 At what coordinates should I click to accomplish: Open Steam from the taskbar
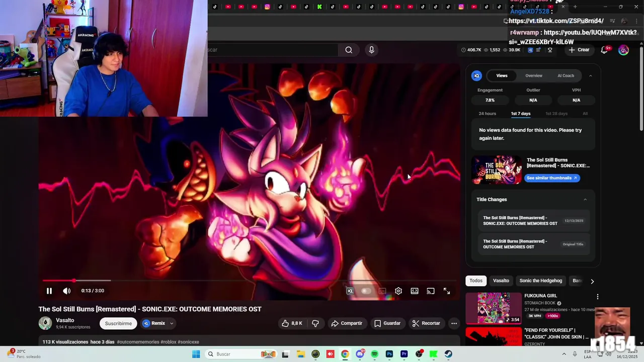click(x=448, y=354)
